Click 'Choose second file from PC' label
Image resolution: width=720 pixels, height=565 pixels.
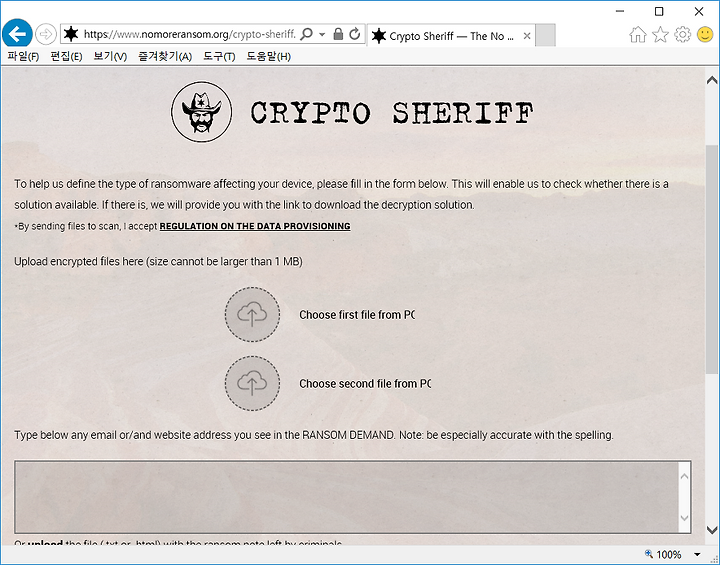365,384
